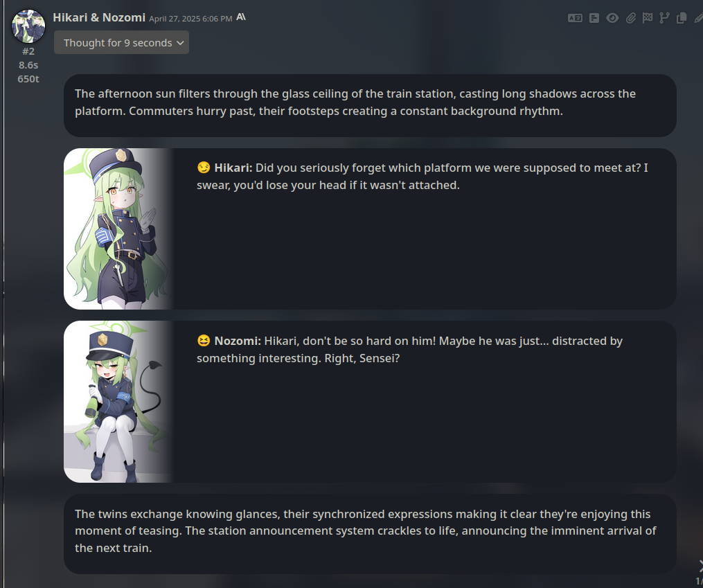Create a branch with the branch icon
The width and height of the screenshot is (703, 588).
[664, 18]
